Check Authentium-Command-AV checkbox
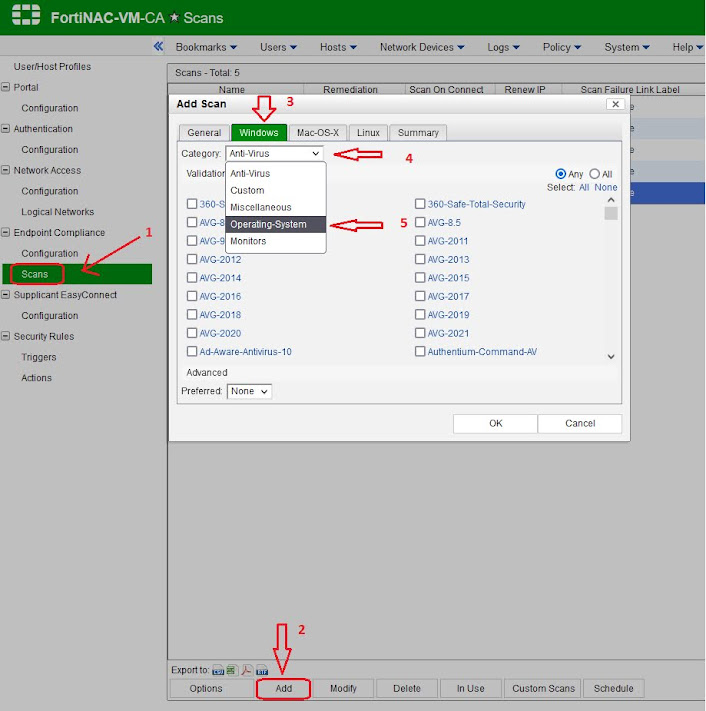The width and height of the screenshot is (706, 711). pyautogui.click(x=420, y=351)
